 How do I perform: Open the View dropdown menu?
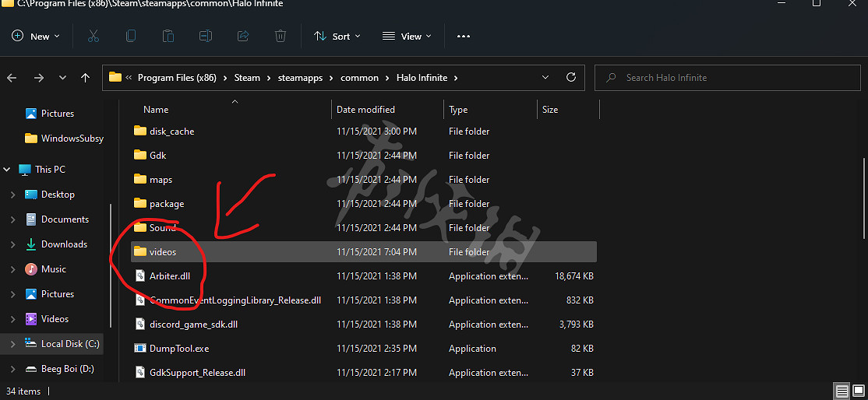click(x=402, y=36)
